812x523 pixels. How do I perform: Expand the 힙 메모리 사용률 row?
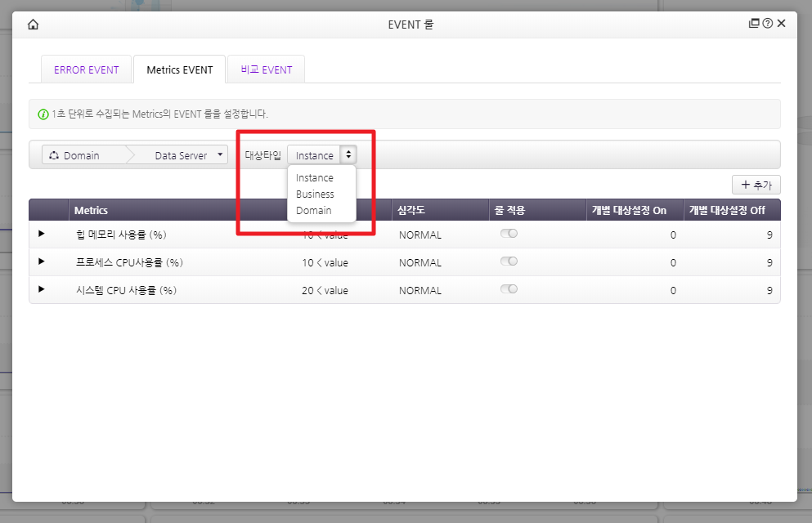click(x=42, y=235)
